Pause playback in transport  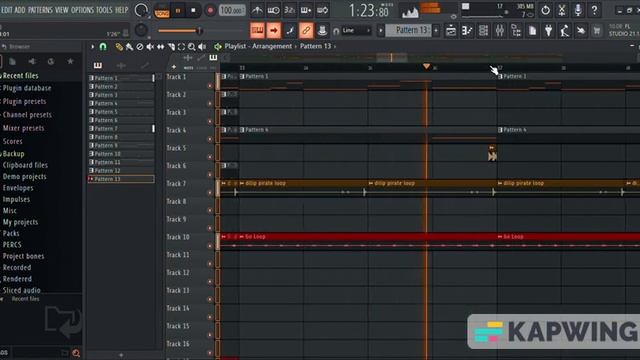tap(178, 11)
